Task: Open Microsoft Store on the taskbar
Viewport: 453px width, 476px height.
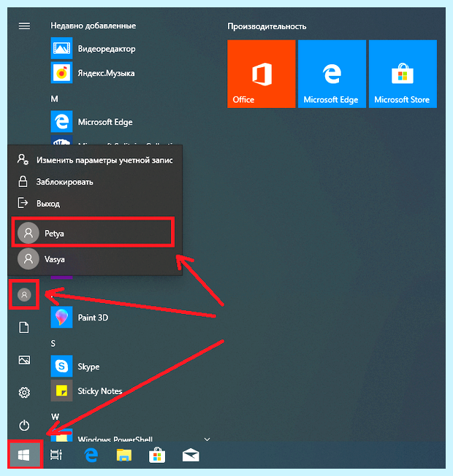Action: [x=157, y=455]
